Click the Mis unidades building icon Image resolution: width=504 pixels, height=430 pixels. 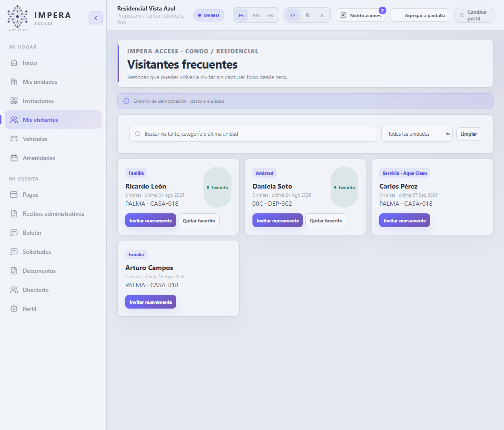14,81
